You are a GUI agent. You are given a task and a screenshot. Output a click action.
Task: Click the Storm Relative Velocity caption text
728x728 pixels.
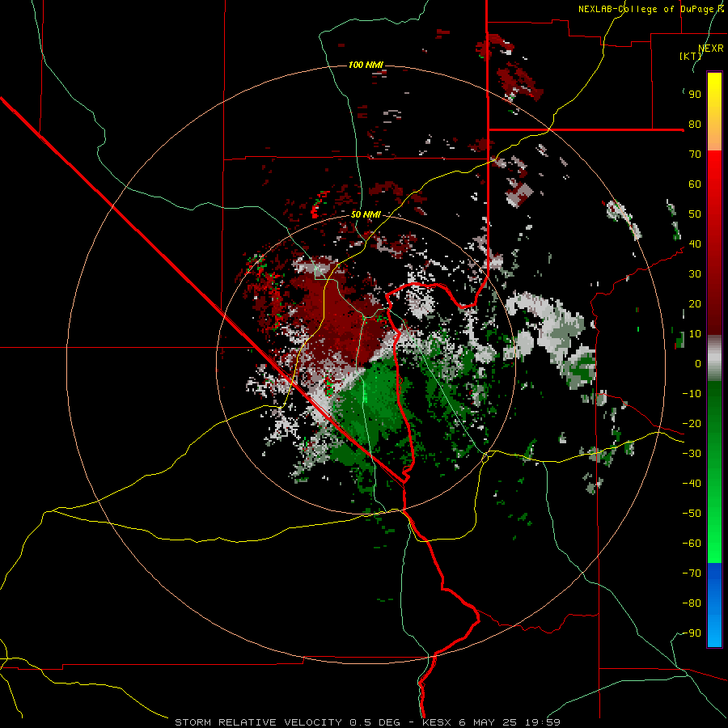pos(367,722)
